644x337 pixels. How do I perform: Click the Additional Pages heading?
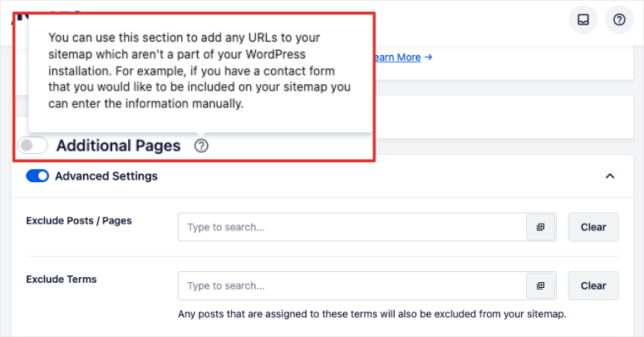pyautogui.click(x=118, y=146)
